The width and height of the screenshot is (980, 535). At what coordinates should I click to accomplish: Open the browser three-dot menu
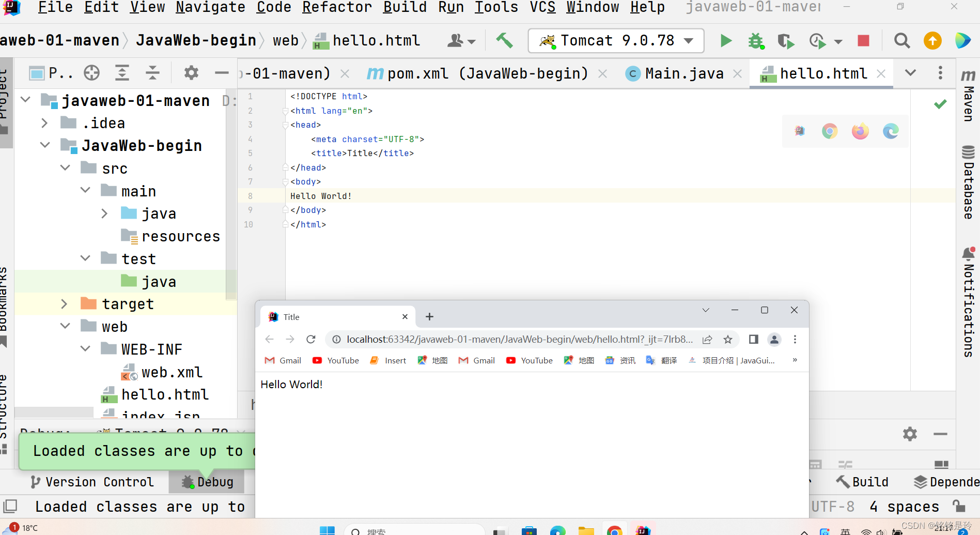(x=795, y=340)
